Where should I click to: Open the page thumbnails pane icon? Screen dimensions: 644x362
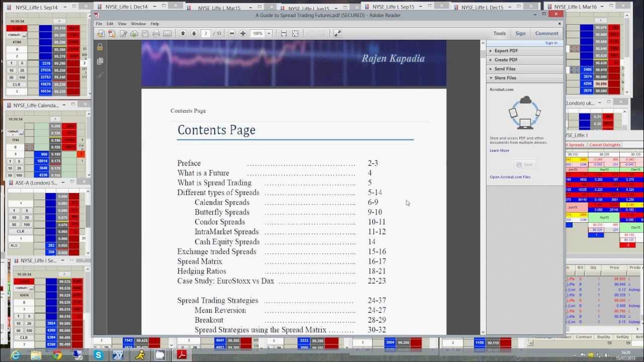click(x=100, y=61)
